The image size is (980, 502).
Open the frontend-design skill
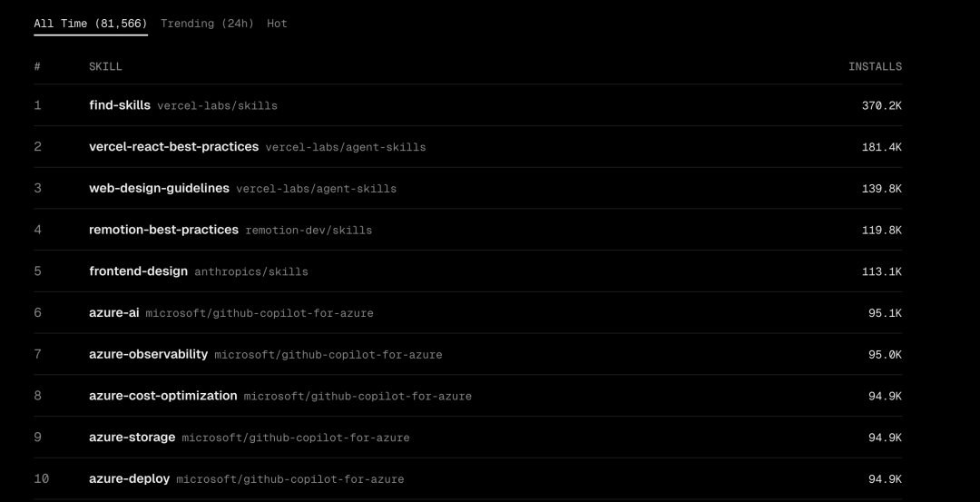coord(138,271)
